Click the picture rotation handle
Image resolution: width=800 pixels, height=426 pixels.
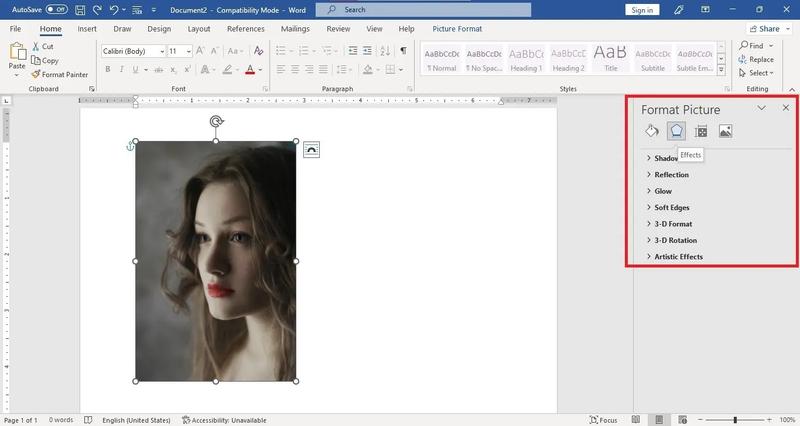tap(216, 121)
